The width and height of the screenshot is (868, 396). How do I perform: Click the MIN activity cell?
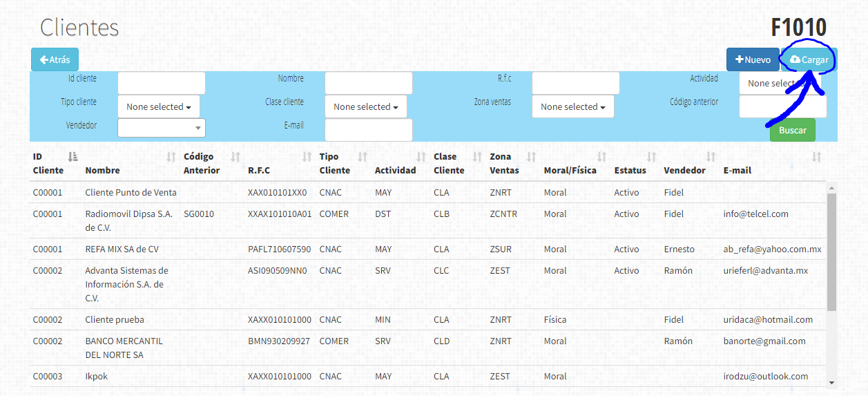[x=383, y=319]
